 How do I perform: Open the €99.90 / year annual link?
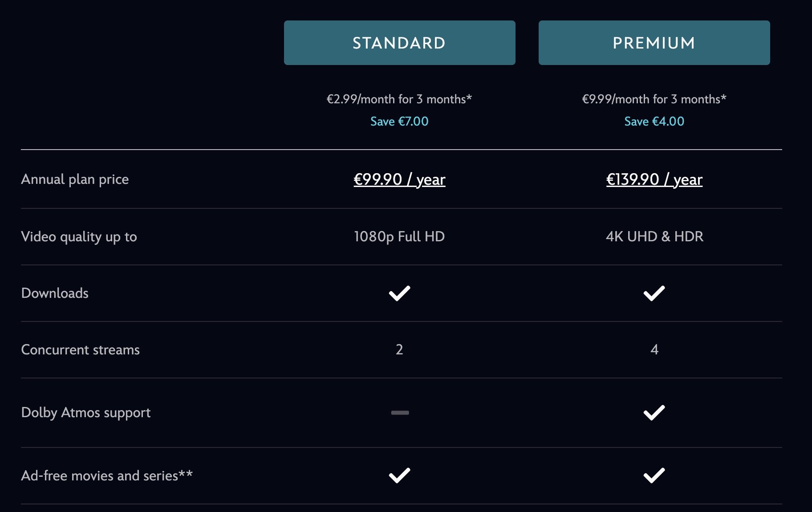[399, 179]
